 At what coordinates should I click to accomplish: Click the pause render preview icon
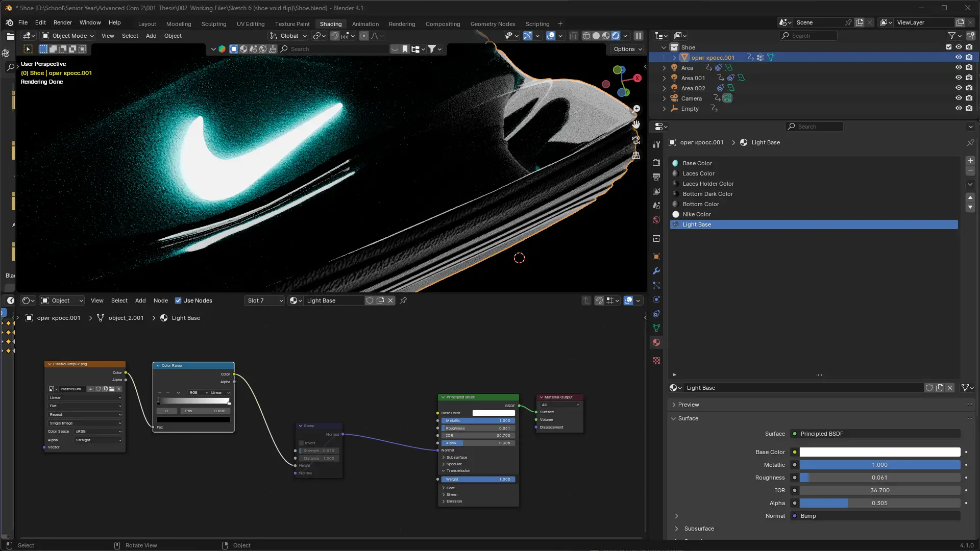(638, 36)
